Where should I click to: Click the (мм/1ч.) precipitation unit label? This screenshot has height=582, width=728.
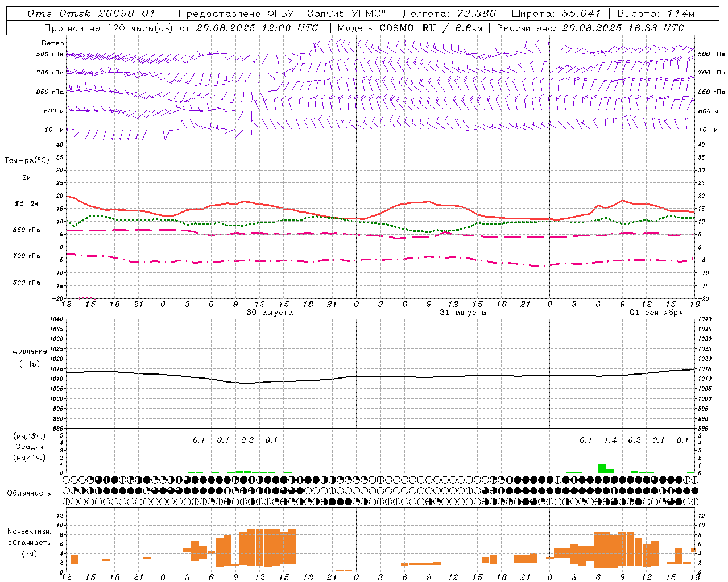[x=30, y=458]
